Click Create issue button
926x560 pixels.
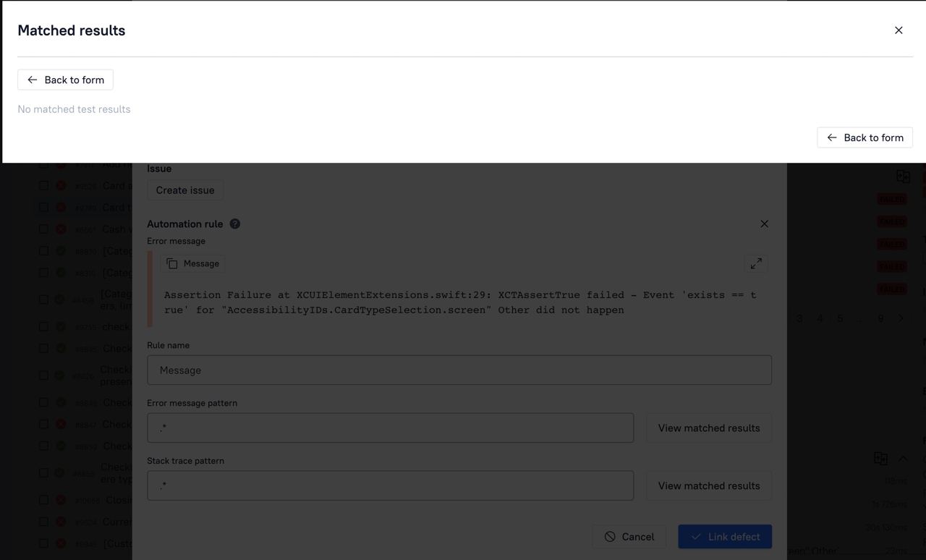[185, 190]
